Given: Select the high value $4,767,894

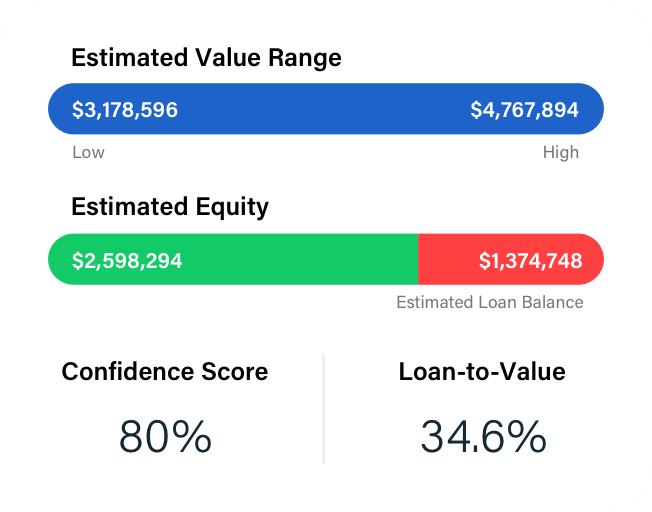Looking at the screenshot, I should (x=524, y=109).
